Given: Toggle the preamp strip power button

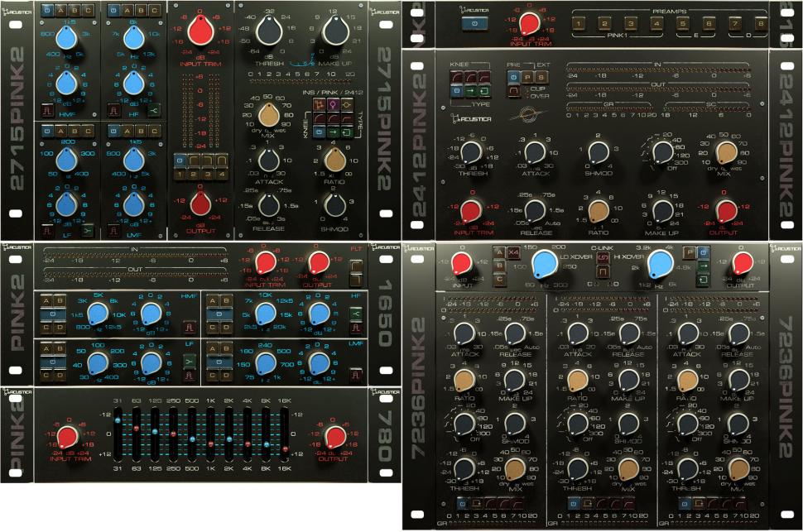Looking at the screenshot, I should (474, 23).
